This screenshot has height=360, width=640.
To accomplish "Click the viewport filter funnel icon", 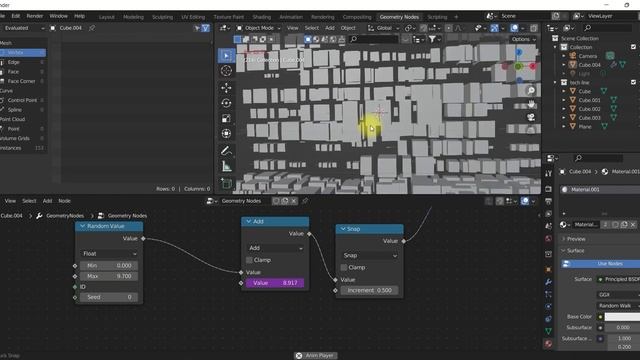I will 432,39.
